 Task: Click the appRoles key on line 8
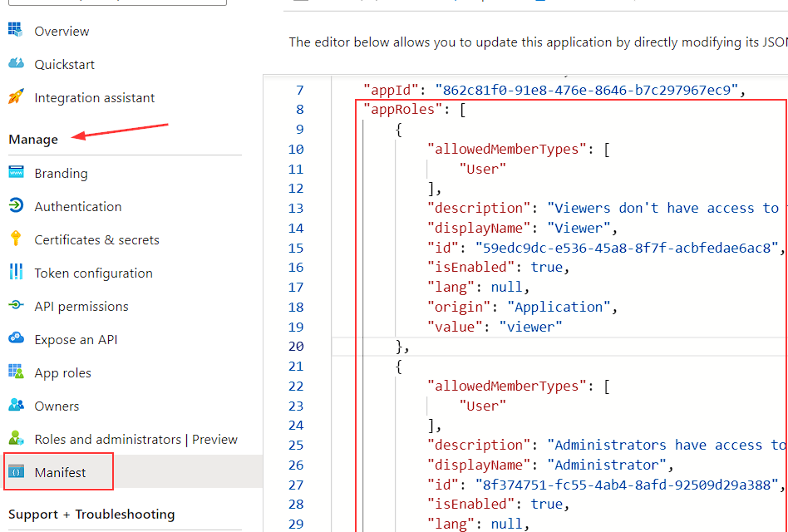click(403, 110)
